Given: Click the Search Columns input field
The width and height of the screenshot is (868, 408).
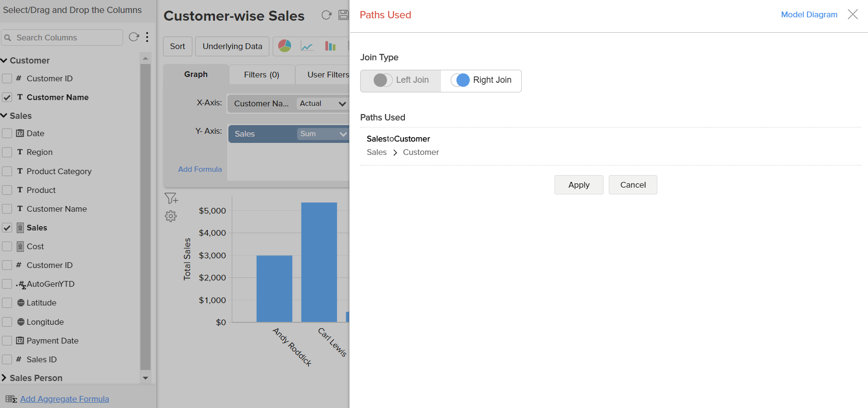Looking at the screenshot, I should pyautogui.click(x=67, y=38).
